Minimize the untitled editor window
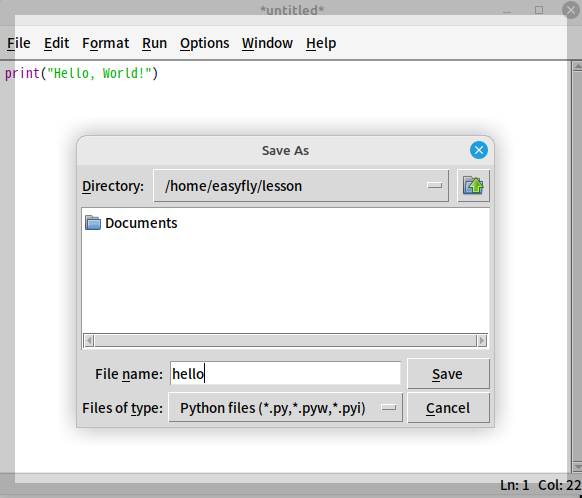The image size is (582, 498). point(507,11)
